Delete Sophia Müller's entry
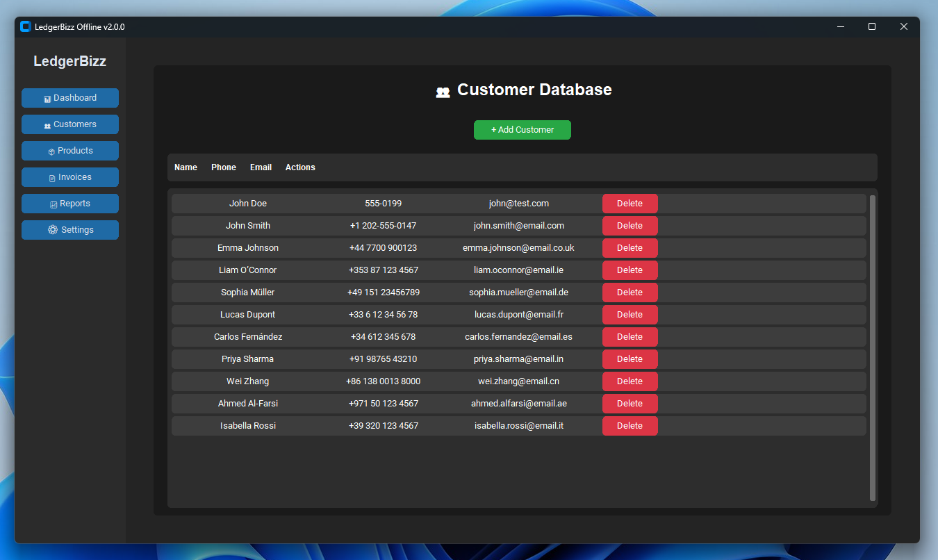The height and width of the screenshot is (560, 938). coord(630,292)
